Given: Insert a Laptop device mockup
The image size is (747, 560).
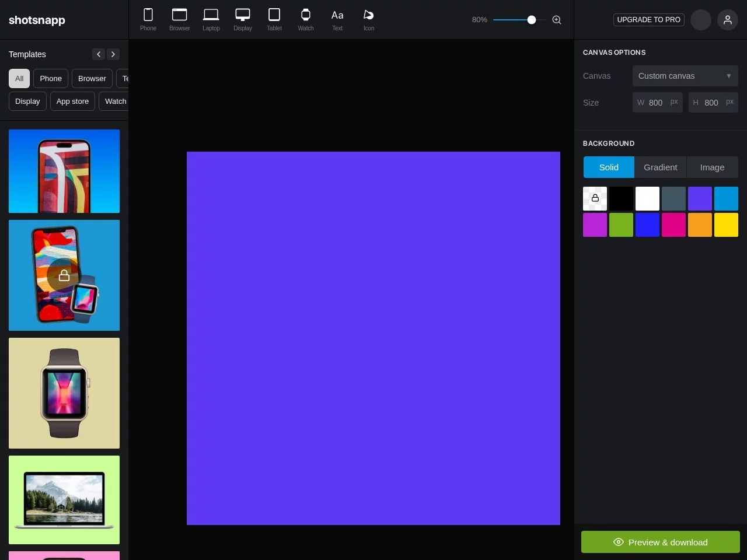Looking at the screenshot, I should point(211,20).
